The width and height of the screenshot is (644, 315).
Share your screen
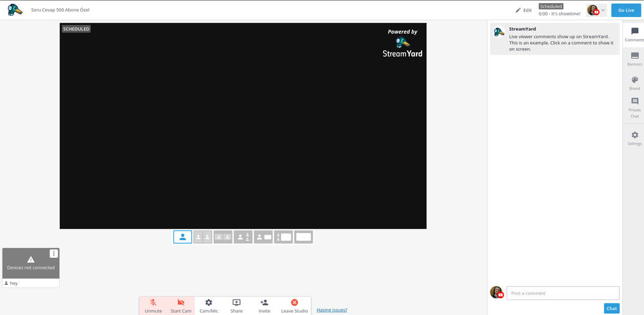click(236, 306)
